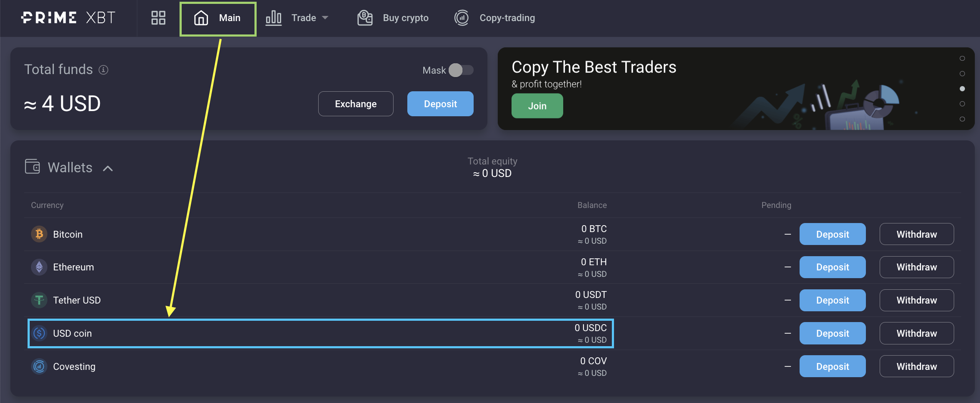Select the first banner carousel dot

962,59
